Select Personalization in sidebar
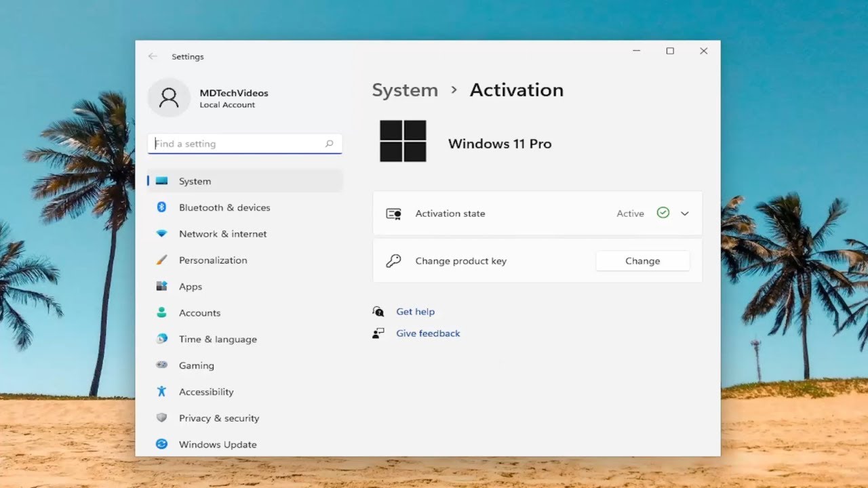 245,260
